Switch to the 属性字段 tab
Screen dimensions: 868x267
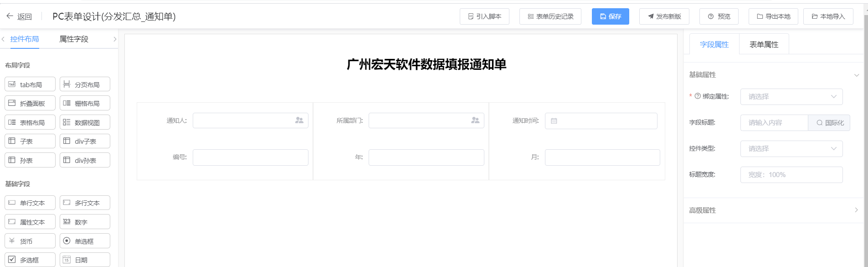(x=74, y=39)
